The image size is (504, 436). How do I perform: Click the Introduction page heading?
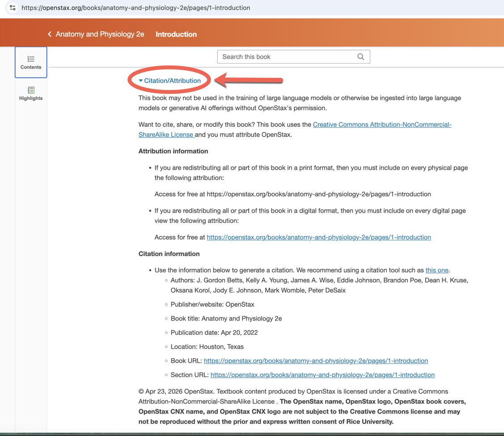[176, 34]
